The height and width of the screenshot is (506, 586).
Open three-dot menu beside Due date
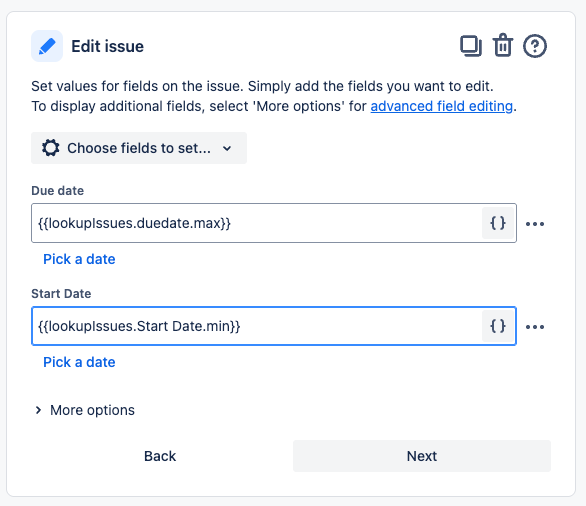click(535, 224)
